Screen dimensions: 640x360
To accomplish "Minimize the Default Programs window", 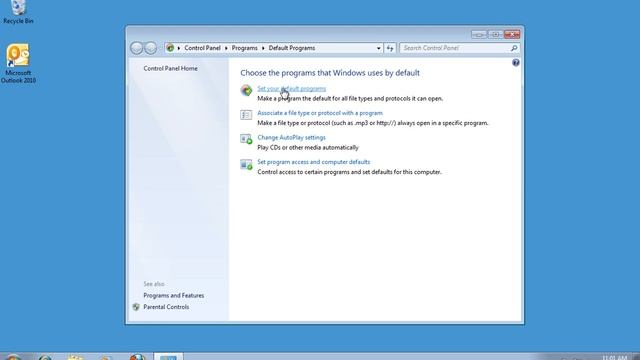I will (479, 34).
